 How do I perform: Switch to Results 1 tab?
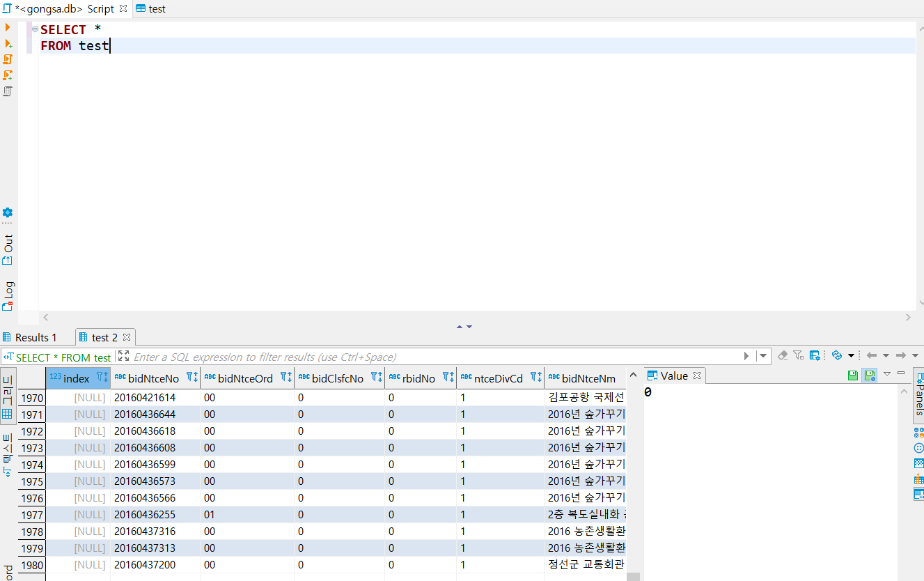click(x=30, y=337)
